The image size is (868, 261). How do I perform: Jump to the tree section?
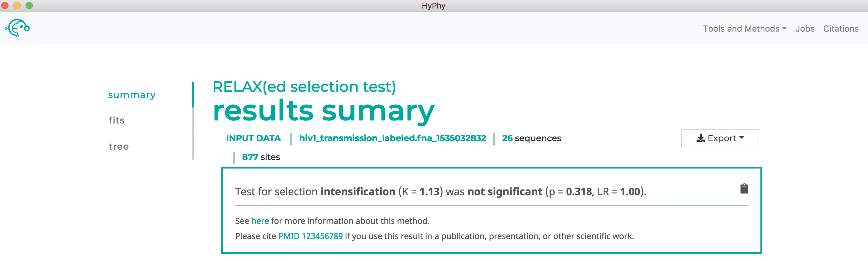point(119,146)
